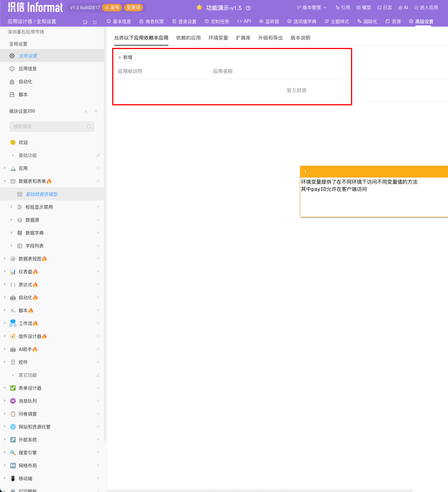Click the plus icon next to 模块设置250
The height and width of the screenshot is (492, 448).
96,111
